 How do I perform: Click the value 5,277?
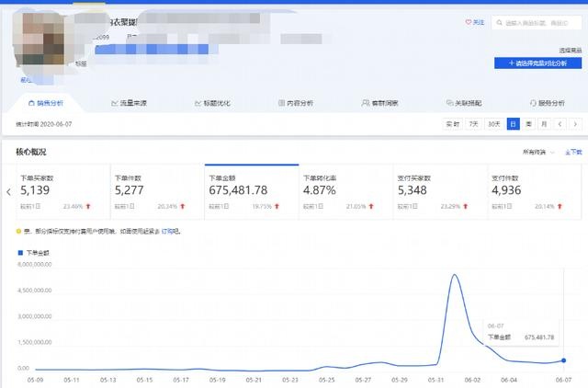(129, 190)
